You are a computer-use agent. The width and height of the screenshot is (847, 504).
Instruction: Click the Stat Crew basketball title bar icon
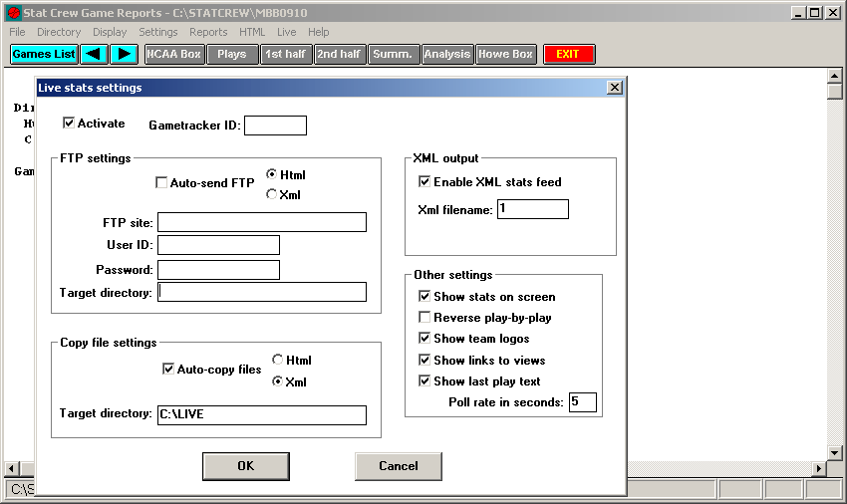[13, 12]
